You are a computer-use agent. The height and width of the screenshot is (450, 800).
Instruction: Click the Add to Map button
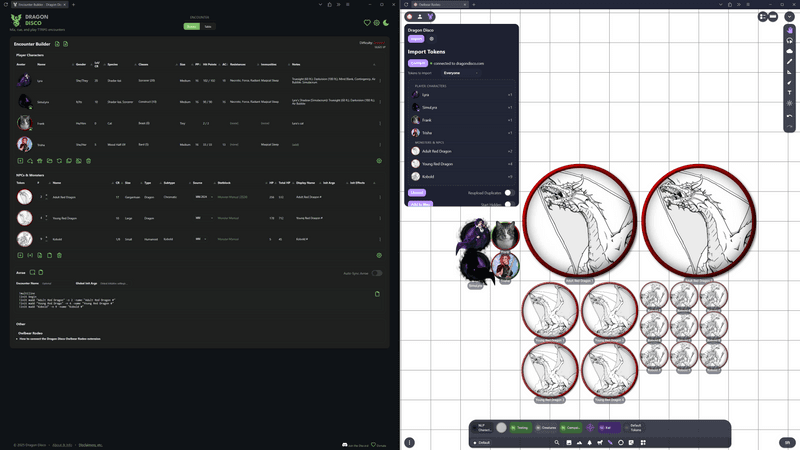(x=420, y=204)
